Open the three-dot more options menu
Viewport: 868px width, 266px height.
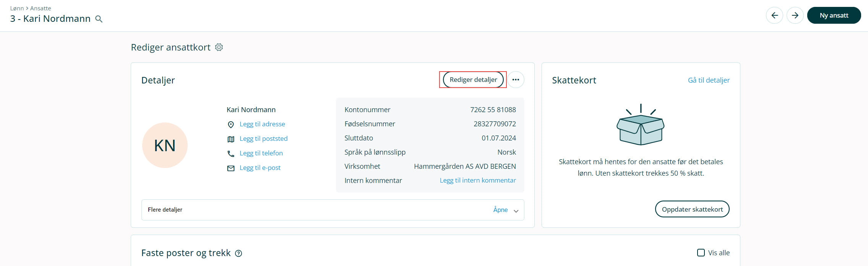[516, 80]
